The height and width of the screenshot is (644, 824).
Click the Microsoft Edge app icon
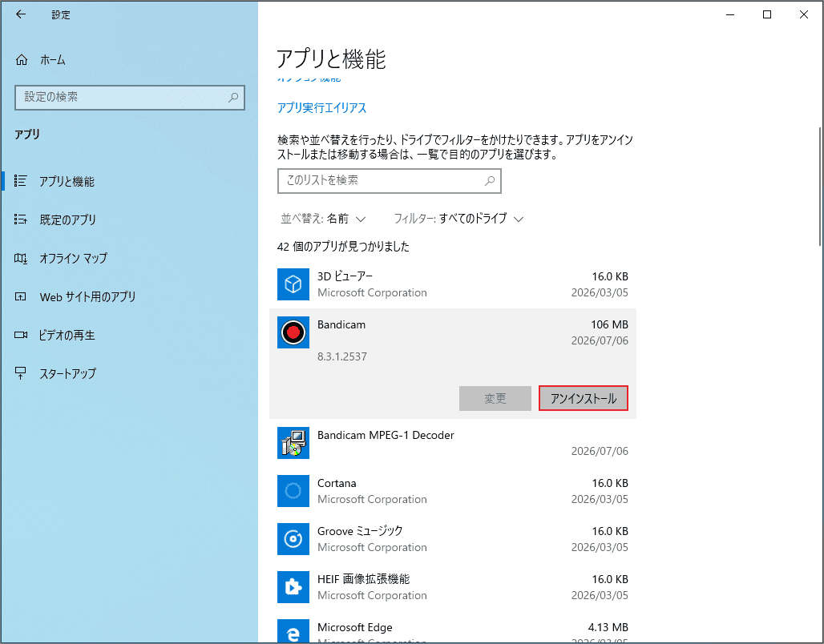click(293, 631)
